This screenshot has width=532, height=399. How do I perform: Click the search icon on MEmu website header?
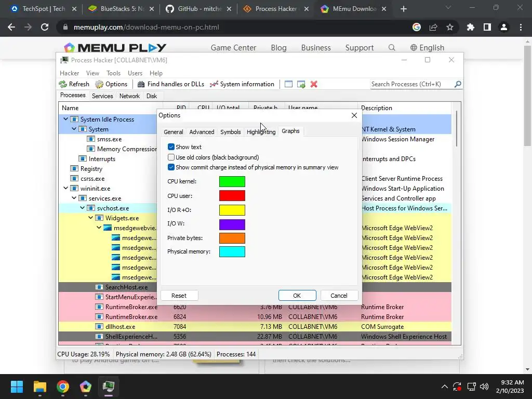coord(392,47)
